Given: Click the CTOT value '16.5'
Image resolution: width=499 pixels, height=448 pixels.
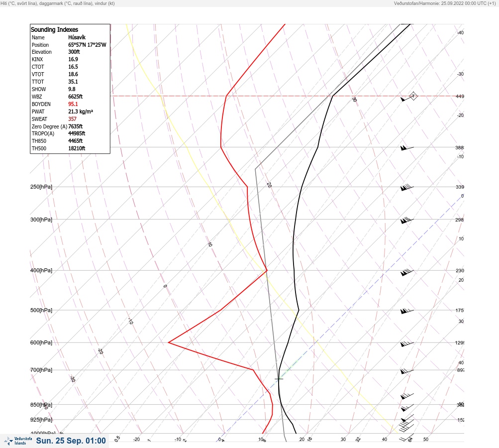Looking at the screenshot, I should (73, 67).
